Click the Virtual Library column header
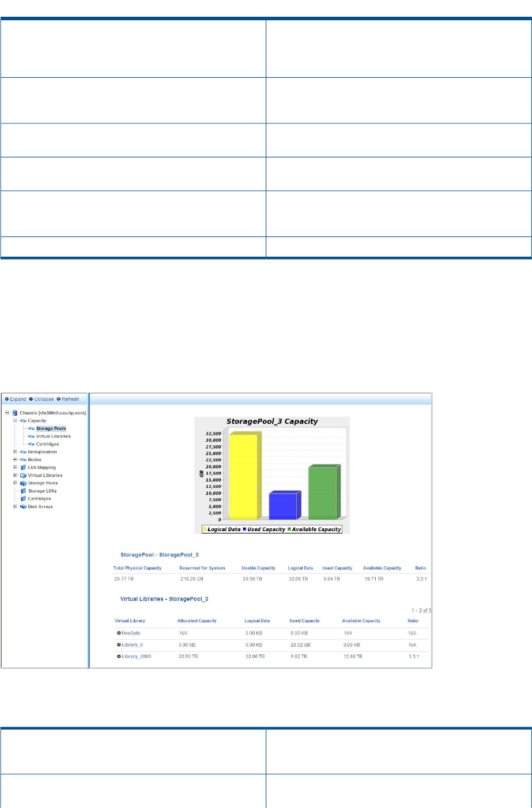Screen dimensions: 532x808 point(130,621)
